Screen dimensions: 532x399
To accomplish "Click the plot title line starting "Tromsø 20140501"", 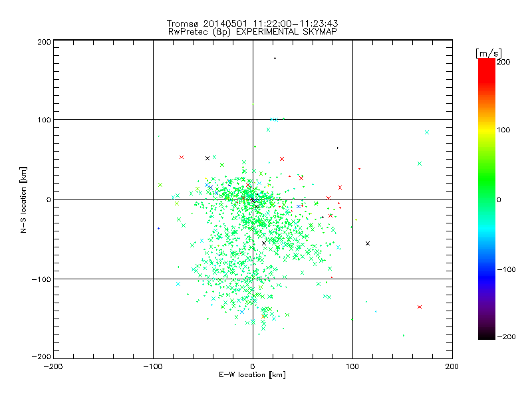I will 253,23.
